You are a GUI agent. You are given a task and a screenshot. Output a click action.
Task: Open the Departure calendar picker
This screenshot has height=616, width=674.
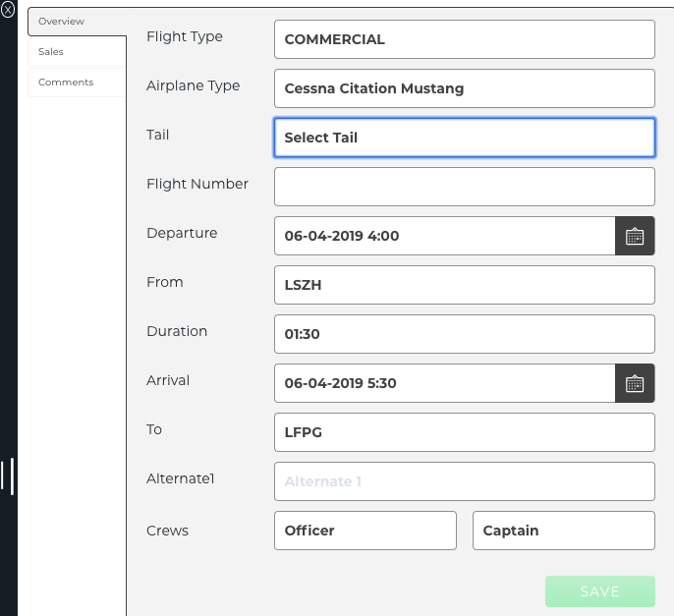tap(635, 236)
